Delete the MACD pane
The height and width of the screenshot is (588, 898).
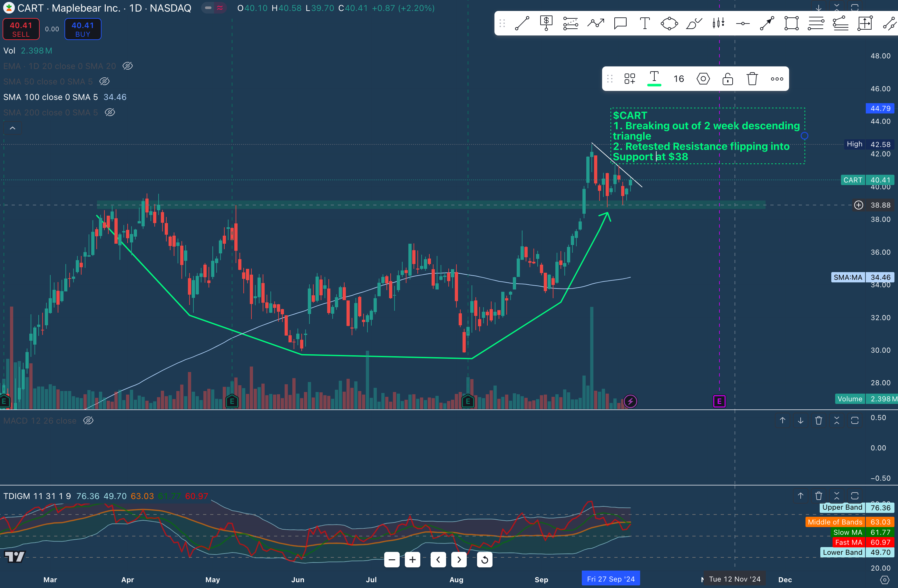(x=818, y=420)
